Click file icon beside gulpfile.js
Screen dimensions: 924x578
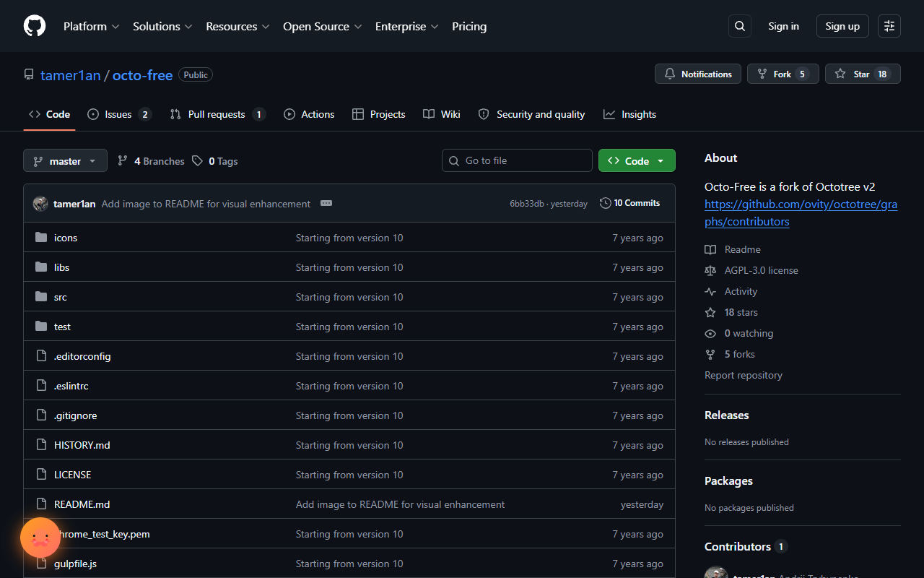click(41, 564)
